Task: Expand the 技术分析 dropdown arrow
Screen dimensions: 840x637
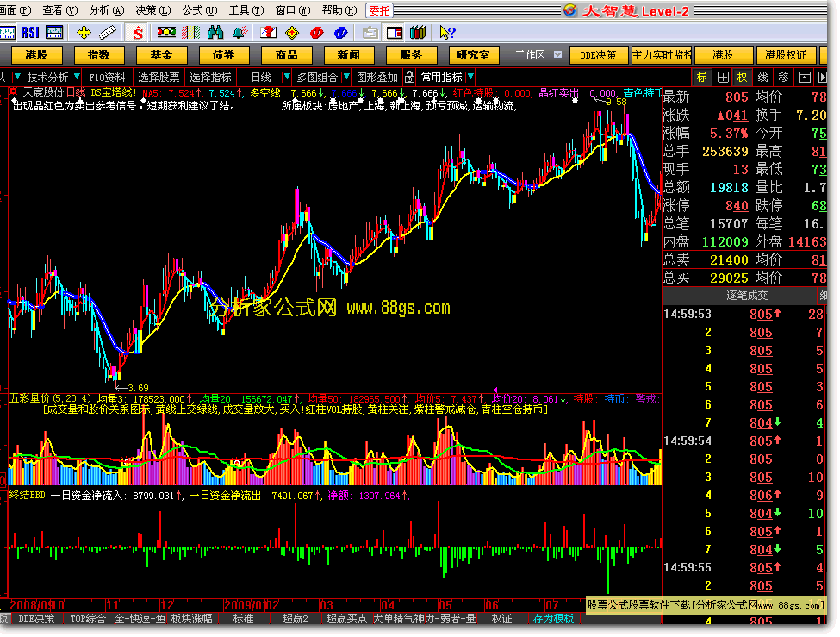Action: coord(78,78)
